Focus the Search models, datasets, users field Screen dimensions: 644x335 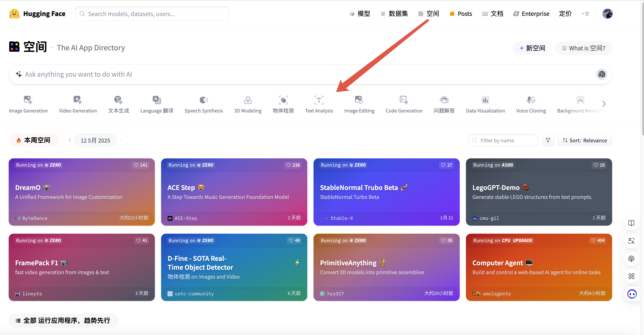[x=152, y=14]
